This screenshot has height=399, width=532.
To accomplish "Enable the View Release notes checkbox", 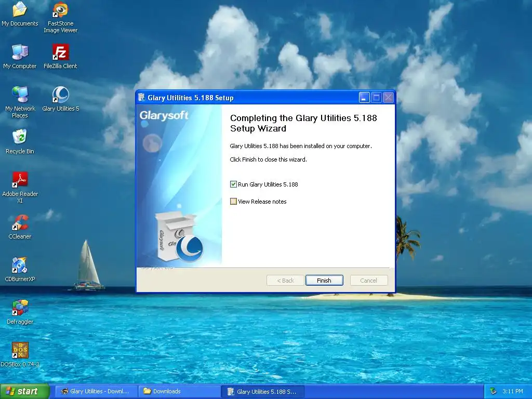I will 233,201.
